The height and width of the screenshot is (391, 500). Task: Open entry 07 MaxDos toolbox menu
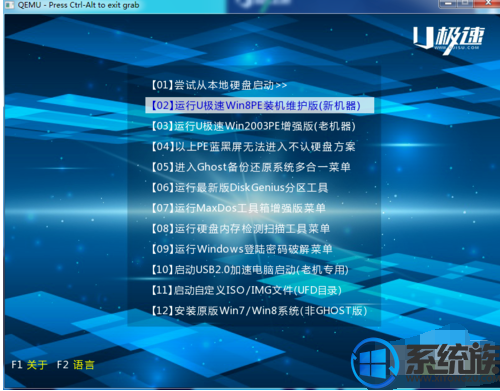239,208
